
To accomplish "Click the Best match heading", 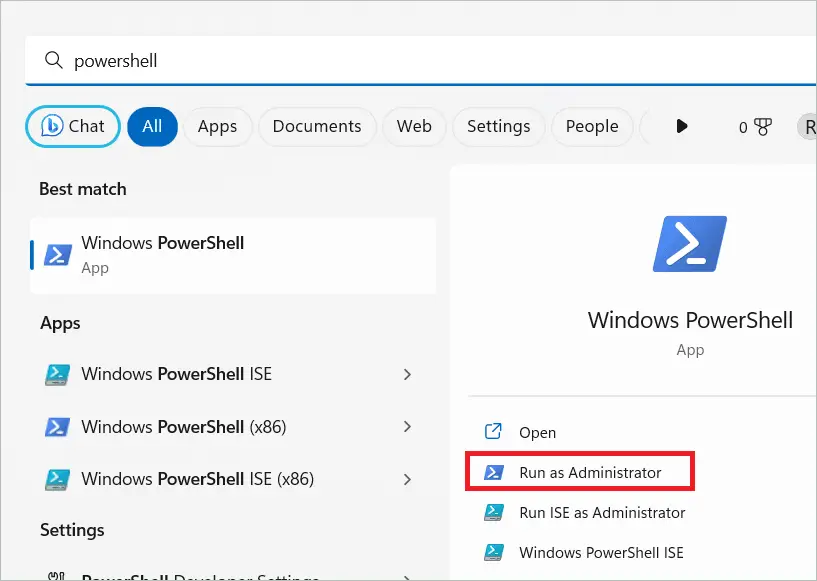I will 83,189.
